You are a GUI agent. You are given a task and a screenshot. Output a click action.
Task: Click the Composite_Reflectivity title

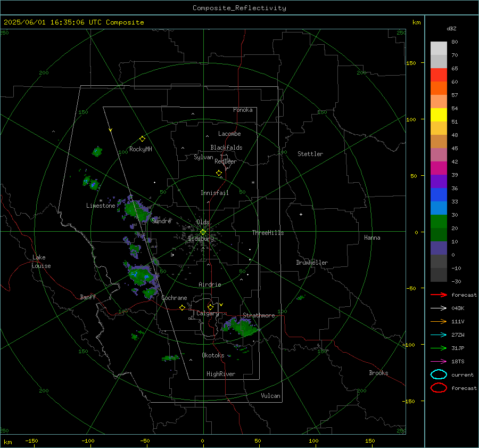tap(239, 8)
